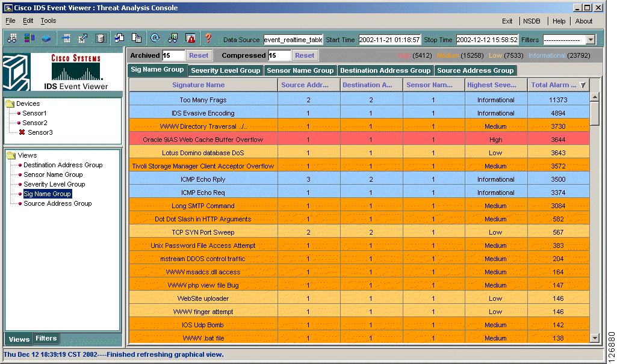This screenshot has width=617, height=364.
Task: Select Source Address Group in Views tree
Action: pyautogui.click(x=57, y=203)
